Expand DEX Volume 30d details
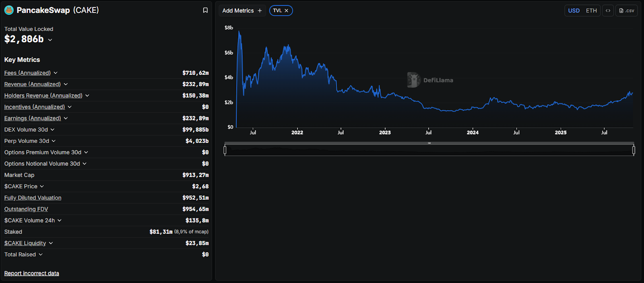Screen dimensions: 644x283 point(53,130)
